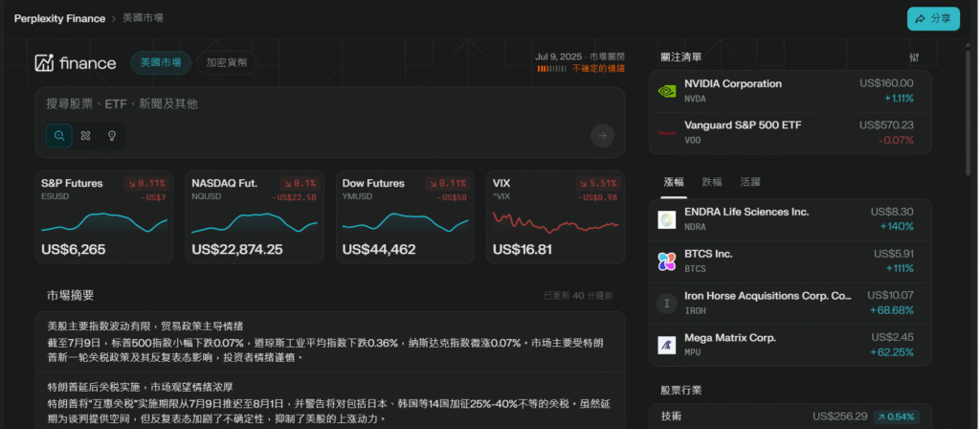Select the search mode magnifier icon

click(58, 135)
